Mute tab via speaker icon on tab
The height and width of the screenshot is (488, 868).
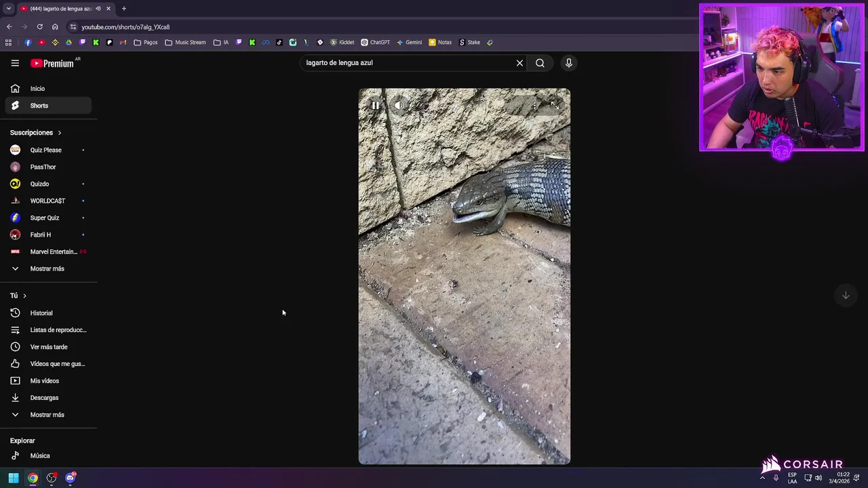click(98, 9)
